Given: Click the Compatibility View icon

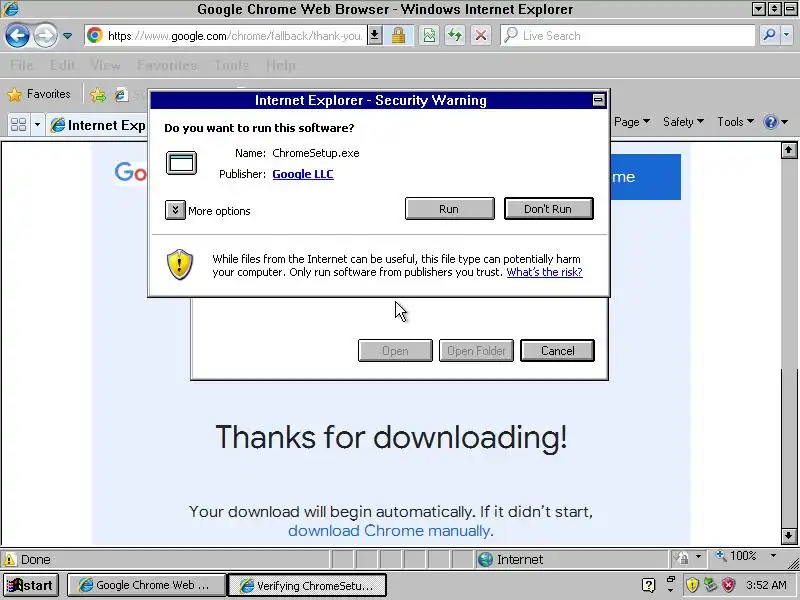Looking at the screenshot, I should (430, 35).
